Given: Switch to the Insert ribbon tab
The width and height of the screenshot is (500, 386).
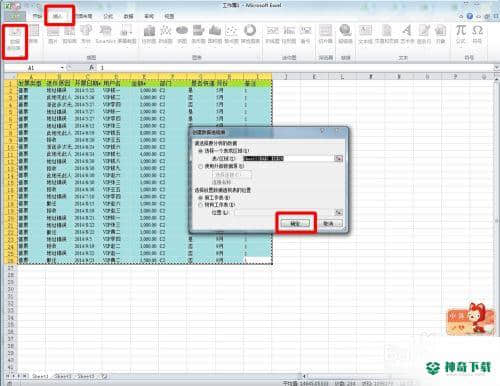Looking at the screenshot, I should (58, 16).
